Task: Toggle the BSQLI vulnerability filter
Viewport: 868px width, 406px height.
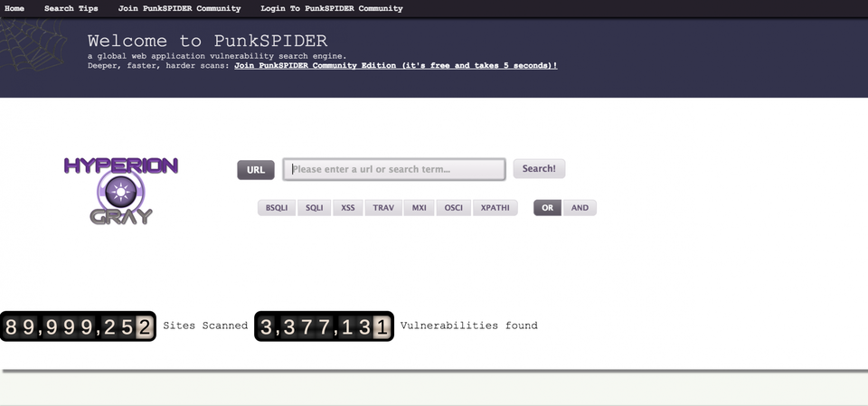Action: click(x=277, y=208)
